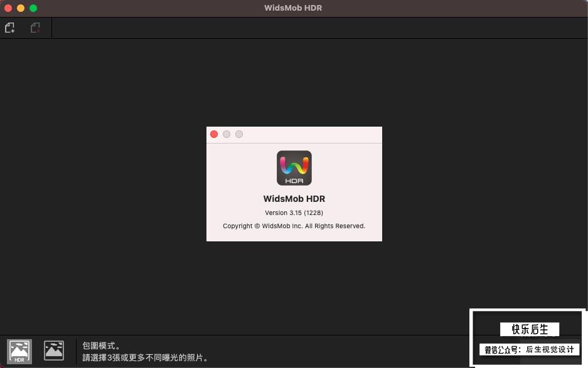This screenshot has height=368, width=588.
Task: Close the About WidsMob HDR dialog
Action: 214,134
